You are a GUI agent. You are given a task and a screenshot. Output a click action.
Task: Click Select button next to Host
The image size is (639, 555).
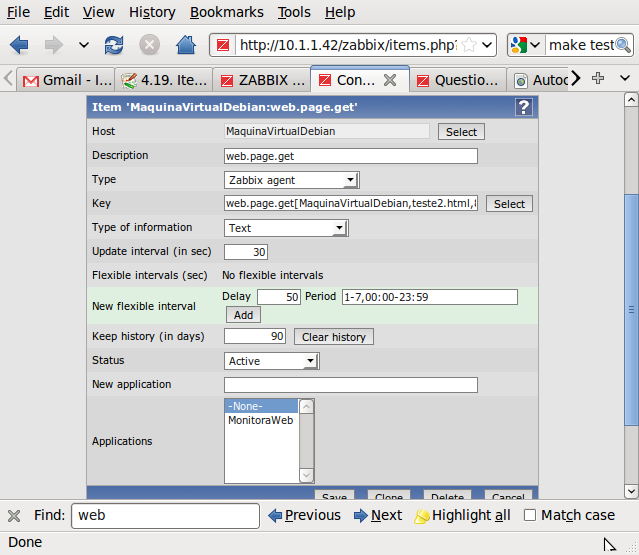pyautogui.click(x=461, y=132)
